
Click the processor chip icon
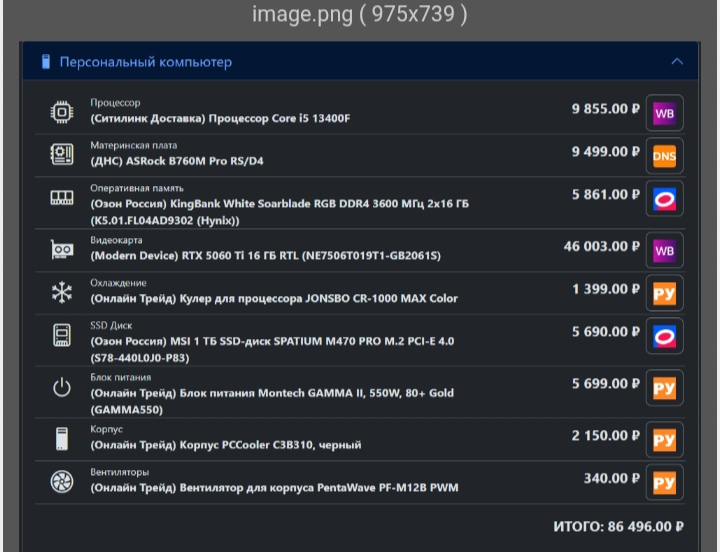point(62,112)
